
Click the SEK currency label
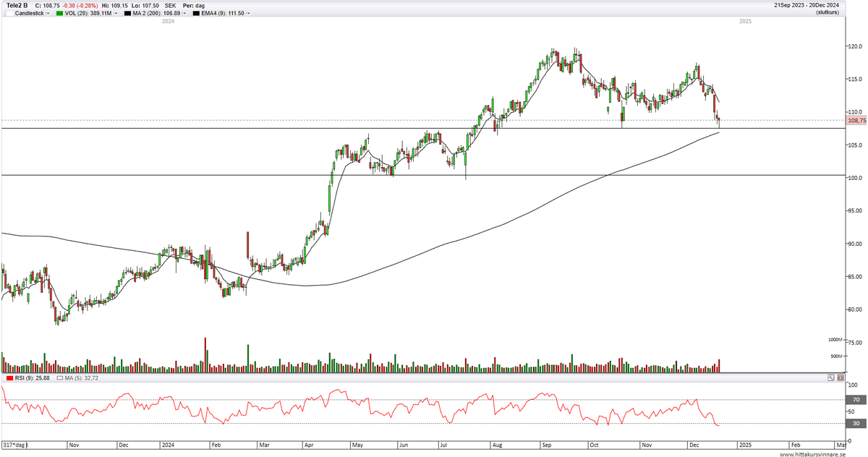click(171, 5)
